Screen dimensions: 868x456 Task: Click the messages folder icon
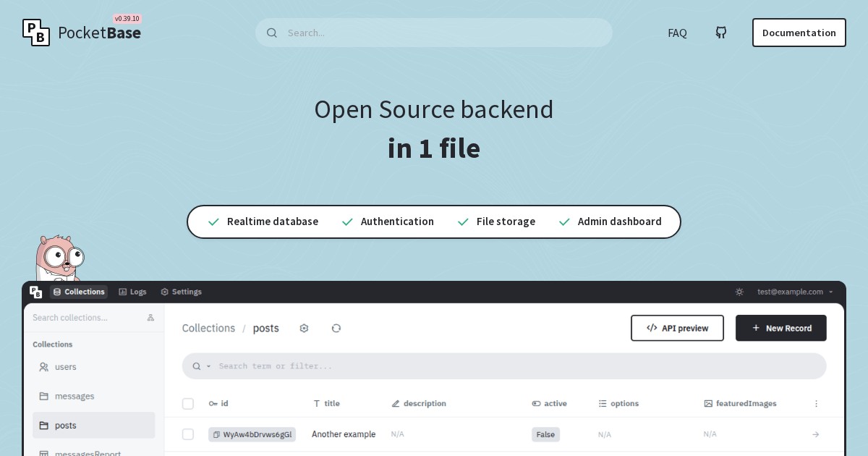pos(44,396)
